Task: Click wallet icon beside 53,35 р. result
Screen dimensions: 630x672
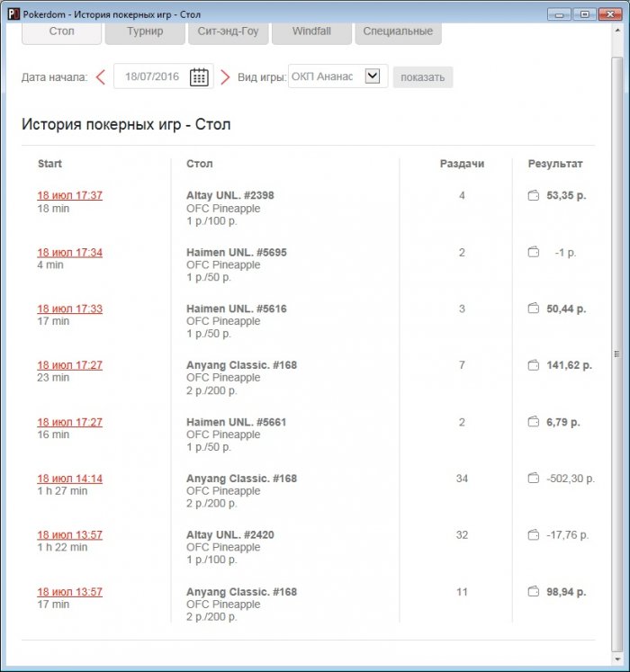Action: pos(533,195)
